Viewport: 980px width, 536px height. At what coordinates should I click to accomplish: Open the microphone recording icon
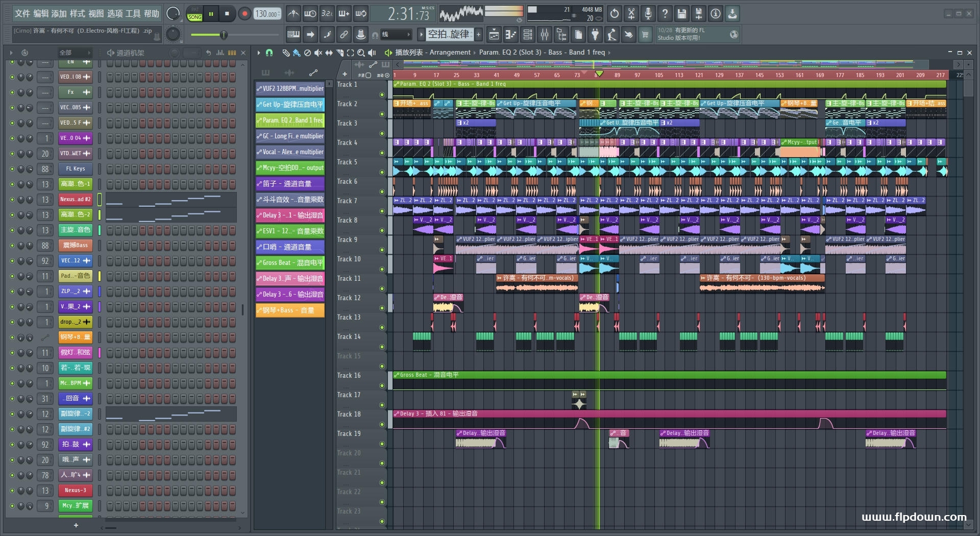coord(648,14)
